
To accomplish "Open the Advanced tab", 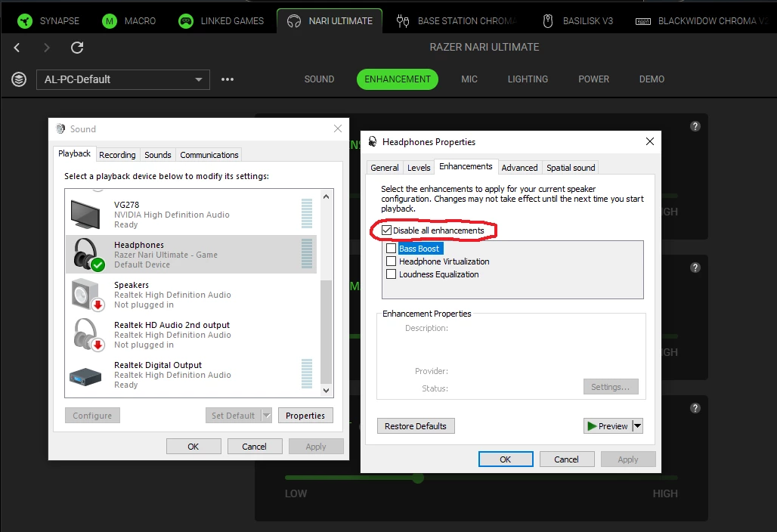I will [x=519, y=168].
